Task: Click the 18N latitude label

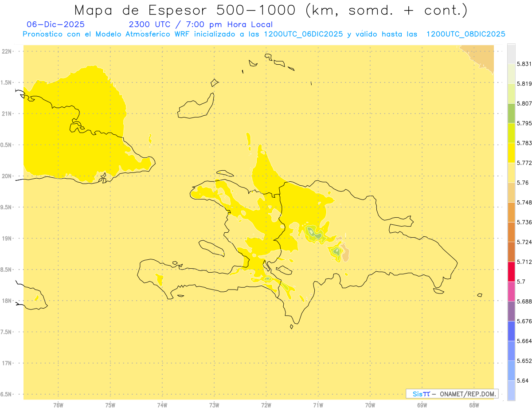Action: pyautogui.click(x=7, y=301)
